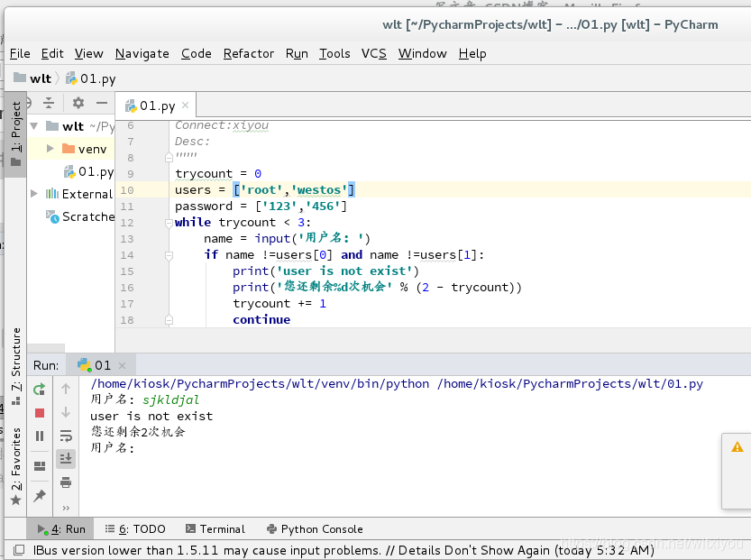Stop the running process
751x560 pixels.
[x=40, y=413]
